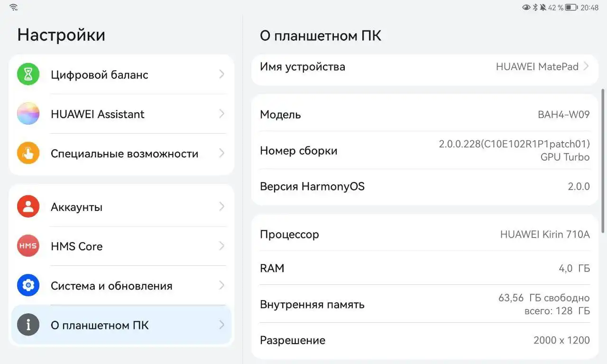The width and height of the screenshot is (607, 364).
Task: Select the Аккаунты person icon
Action: [x=28, y=206]
